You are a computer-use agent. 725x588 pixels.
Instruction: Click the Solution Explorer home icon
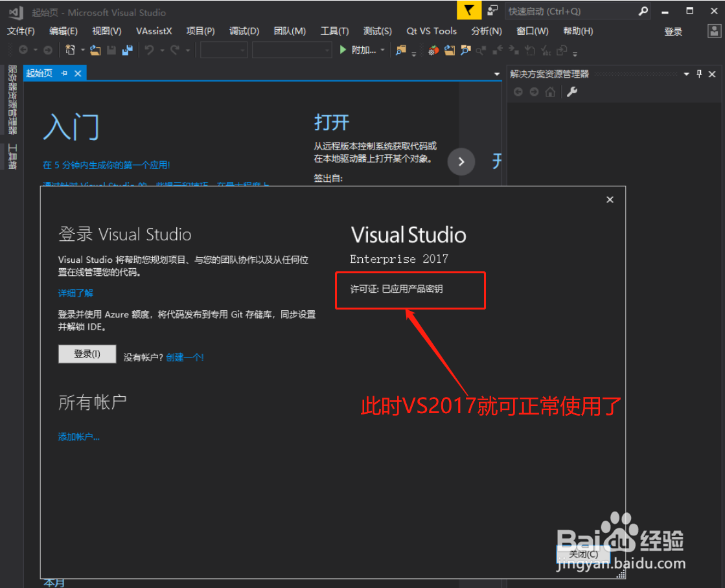550,92
